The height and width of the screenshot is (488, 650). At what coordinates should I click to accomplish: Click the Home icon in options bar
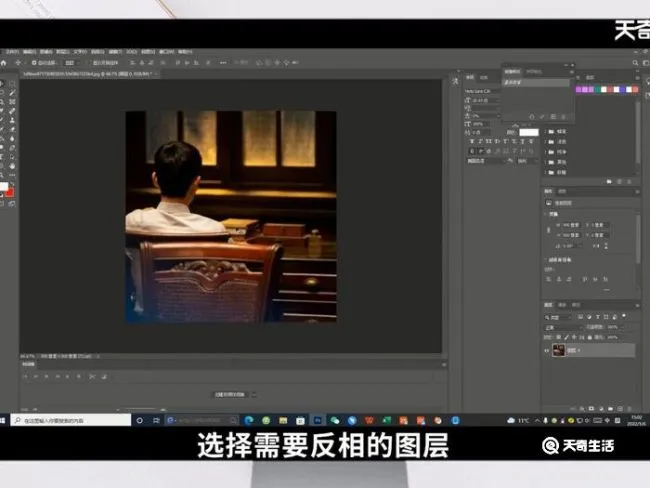(3, 63)
